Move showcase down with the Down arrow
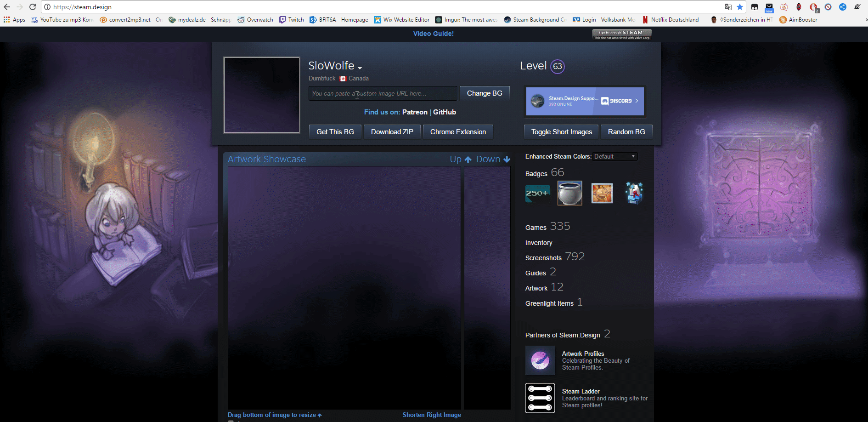This screenshot has width=868, height=422. (493, 159)
